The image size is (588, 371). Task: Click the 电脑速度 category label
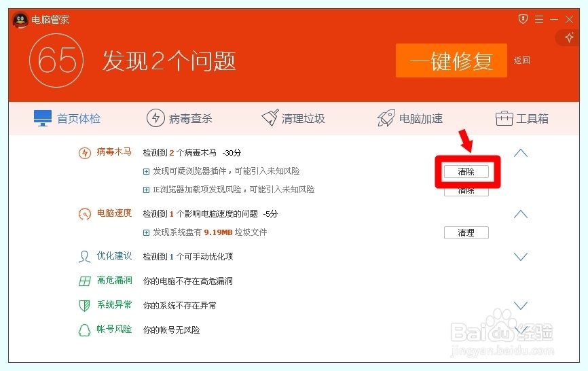coord(114,213)
